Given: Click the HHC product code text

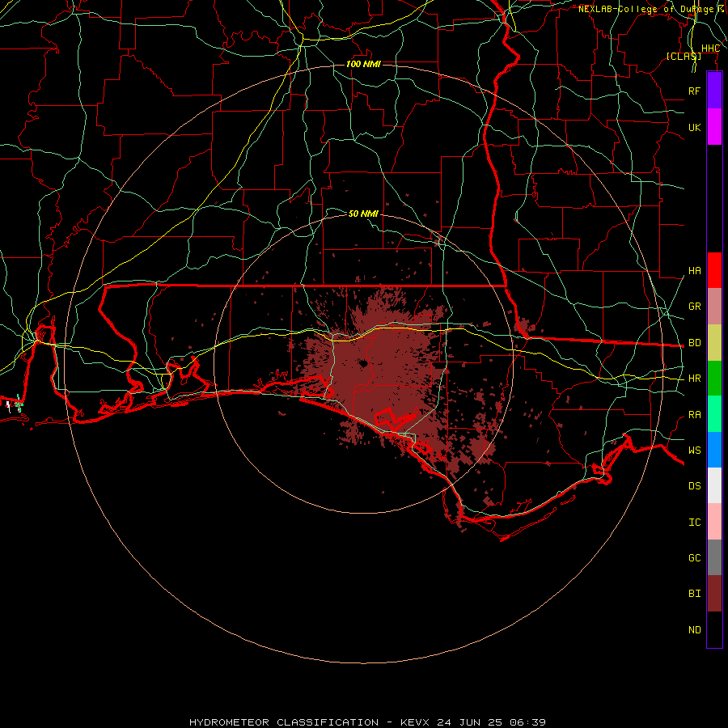Looking at the screenshot, I should click(710, 49).
